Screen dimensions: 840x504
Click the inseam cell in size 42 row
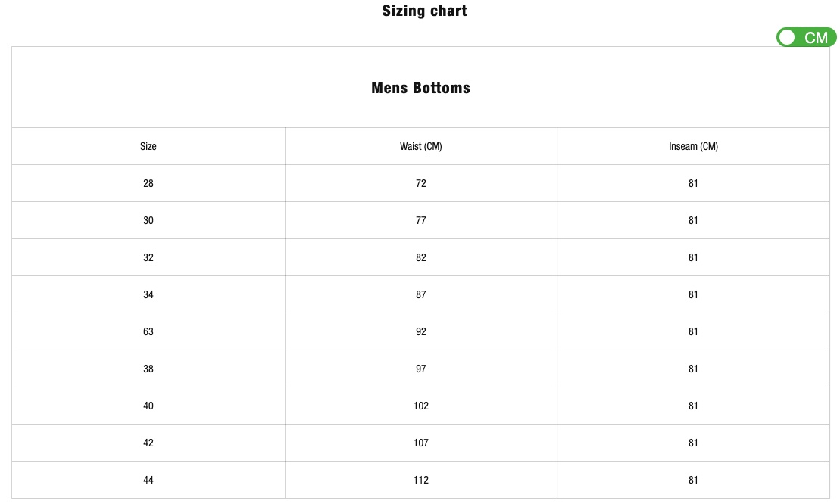coord(693,443)
